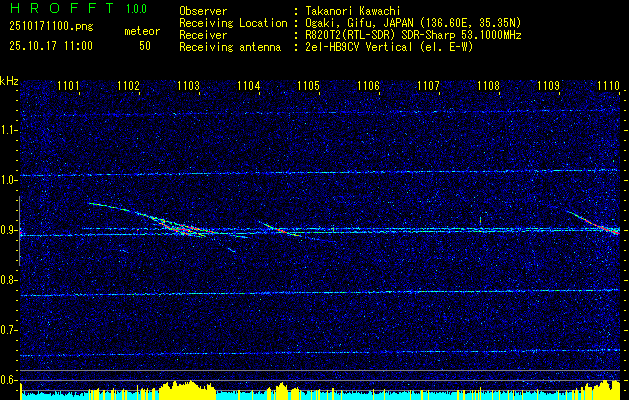The height and width of the screenshot is (400, 629).
Task: Click the 0.6 kHz axis label
Action: point(8,380)
